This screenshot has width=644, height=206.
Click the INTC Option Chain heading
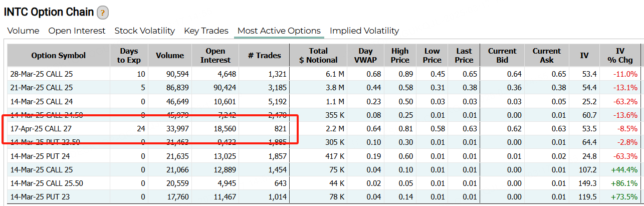tap(49, 12)
